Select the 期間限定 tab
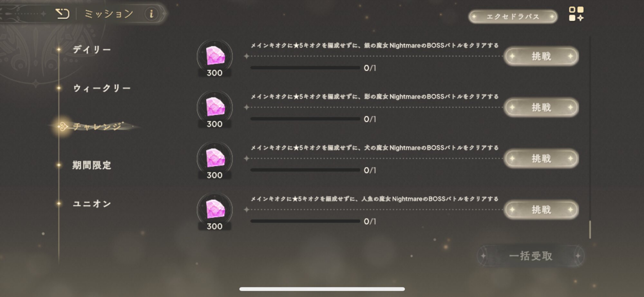Image resolution: width=644 pixels, height=297 pixels. [x=92, y=165]
